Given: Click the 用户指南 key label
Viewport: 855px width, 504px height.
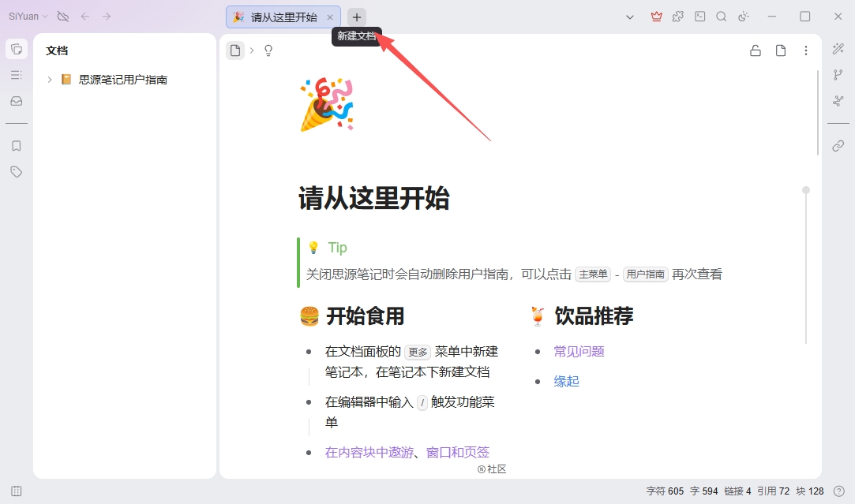Looking at the screenshot, I should click(645, 274).
